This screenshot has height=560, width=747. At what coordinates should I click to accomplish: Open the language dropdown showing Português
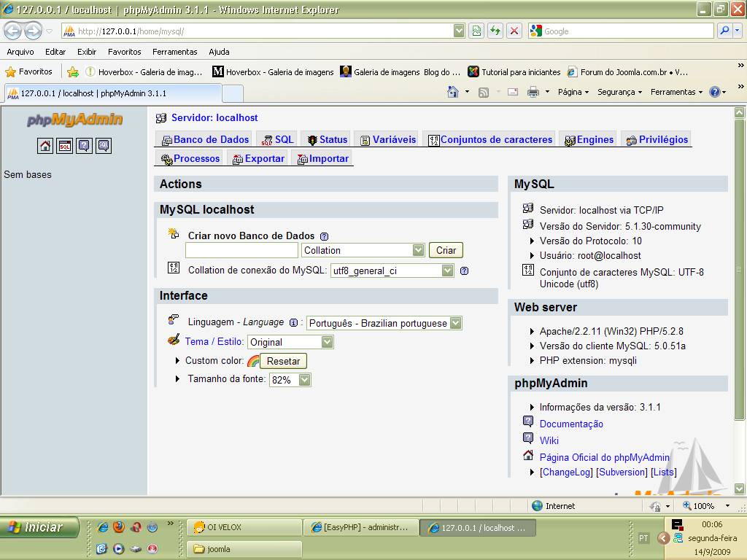pyautogui.click(x=384, y=323)
